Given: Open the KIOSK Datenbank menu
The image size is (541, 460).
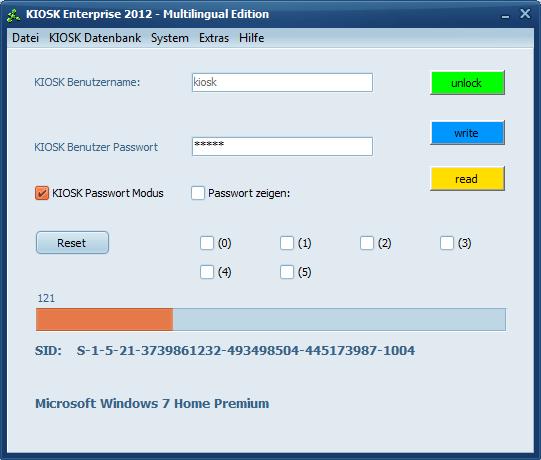Looking at the screenshot, I should [95, 38].
